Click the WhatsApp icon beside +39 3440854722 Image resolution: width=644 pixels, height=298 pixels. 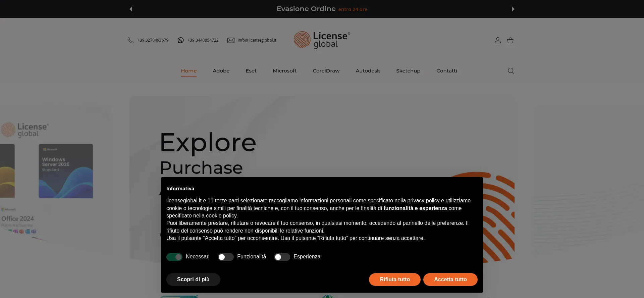180,40
